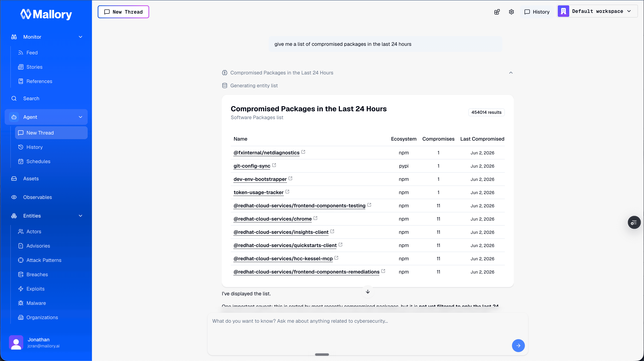Open external link icon for frontend-components-remediations
The height and width of the screenshot is (361, 644).
point(383,271)
